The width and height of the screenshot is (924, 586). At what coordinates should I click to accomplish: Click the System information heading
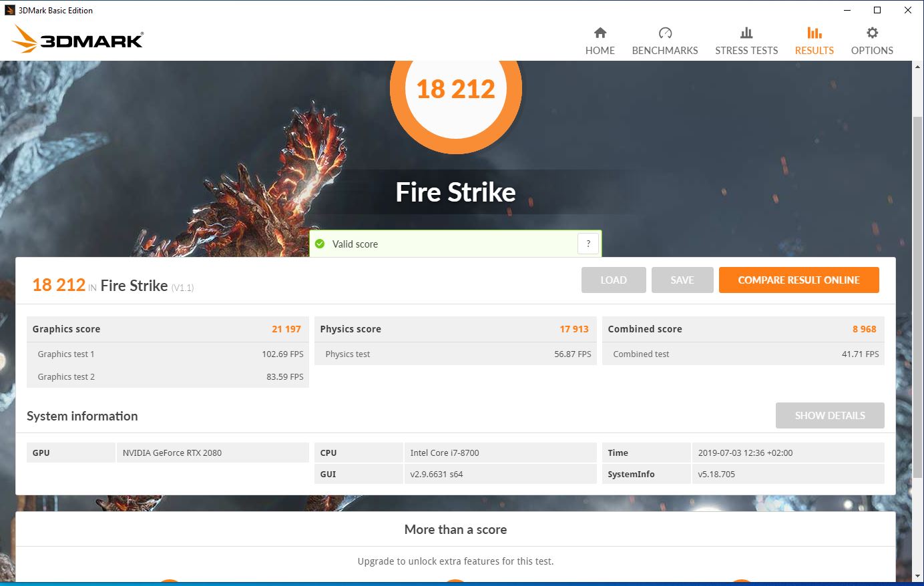(x=82, y=416)
